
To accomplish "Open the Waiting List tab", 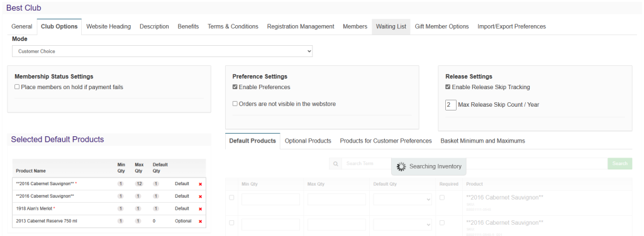I will click(x=391, y=26).
